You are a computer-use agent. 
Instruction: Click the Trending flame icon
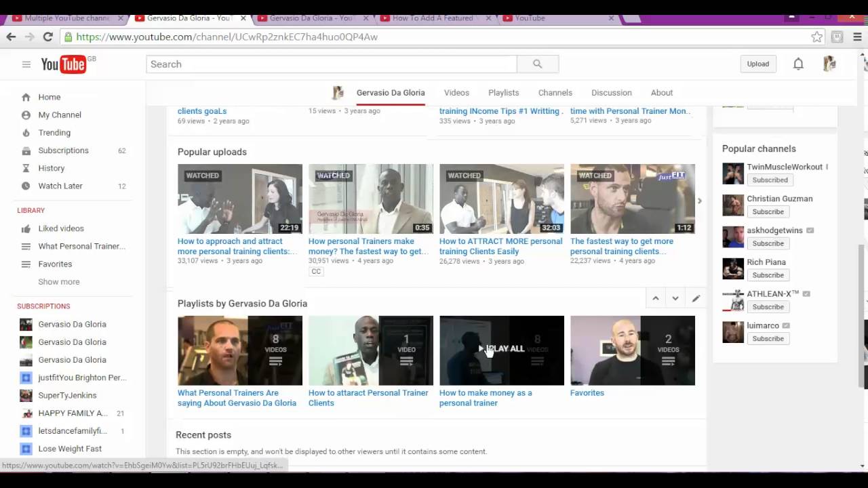(x=26, y=133)
